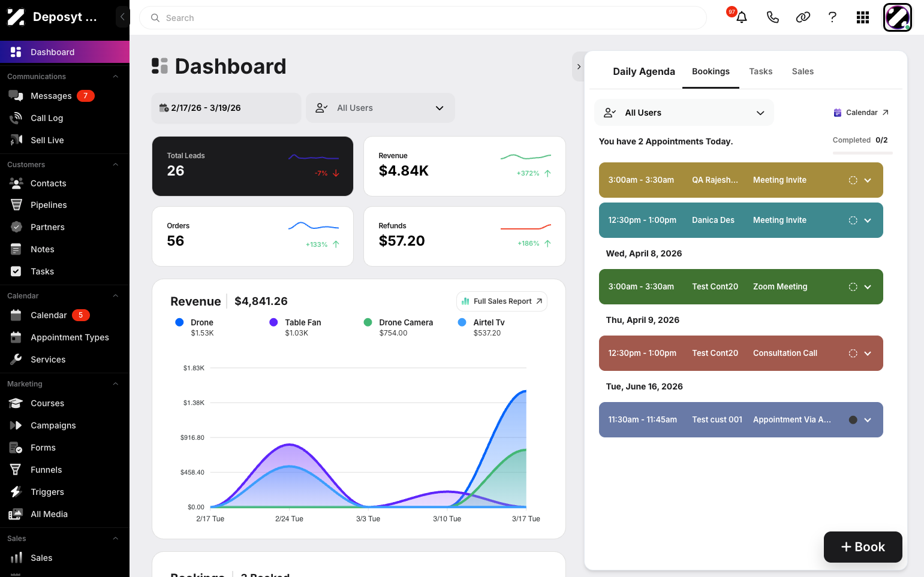Open the All Users dropdown beside date range
The image size is (924, 577).
[x=380, y=108]
